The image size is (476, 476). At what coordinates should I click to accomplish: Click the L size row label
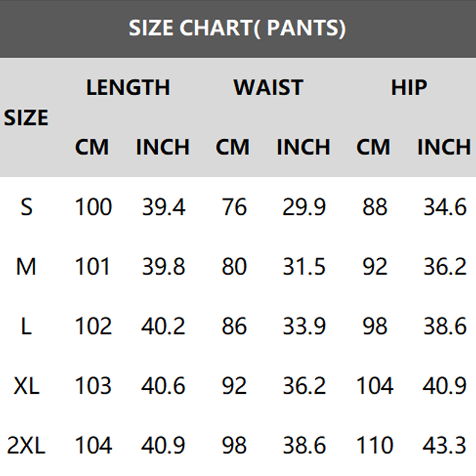pyautogui.click(x=26, y=327)
